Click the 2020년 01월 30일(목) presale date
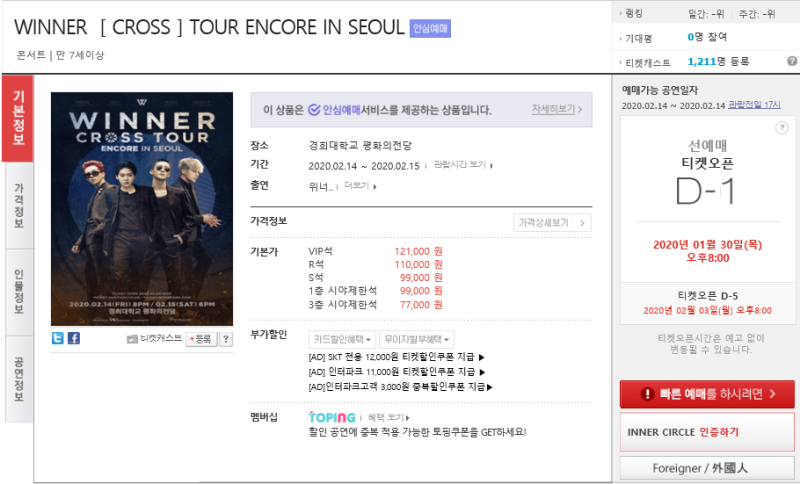800x484 pixels. [707, 245]
